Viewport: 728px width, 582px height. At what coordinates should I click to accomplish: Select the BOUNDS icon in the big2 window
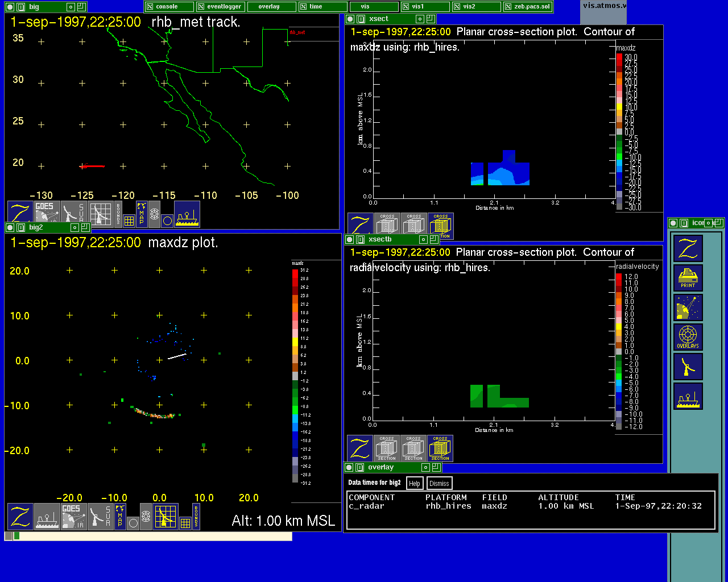(x=196, y=516)
